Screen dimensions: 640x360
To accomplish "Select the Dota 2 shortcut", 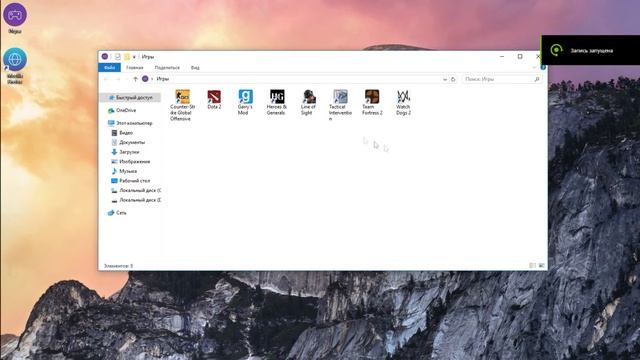I will point(214,100).
